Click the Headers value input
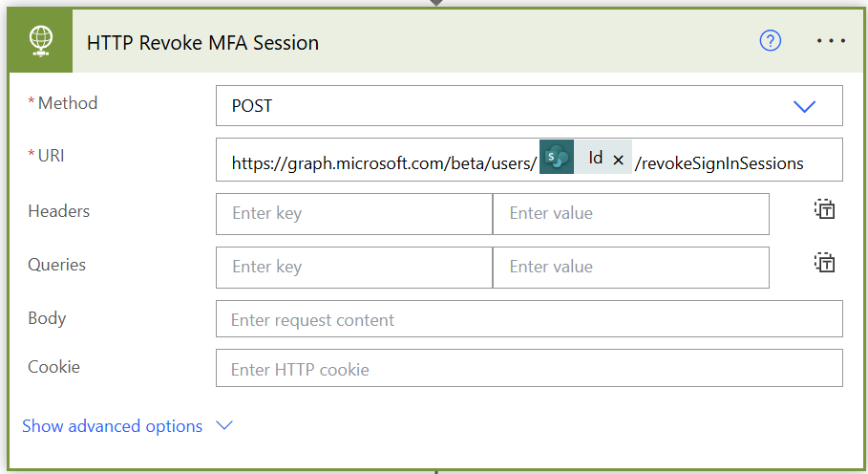The width and height of the screenshot is (868, 474). pos(630,213)
